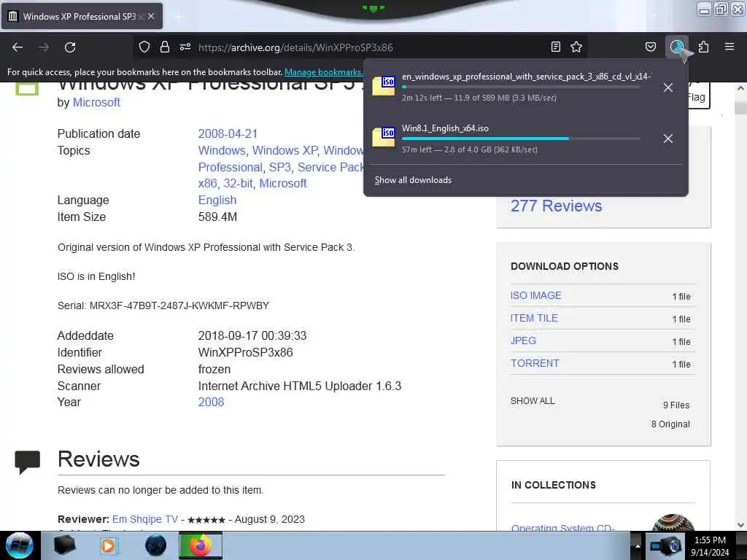Cancel the Win8.1_English_x64.iso download

coord(668,139)
